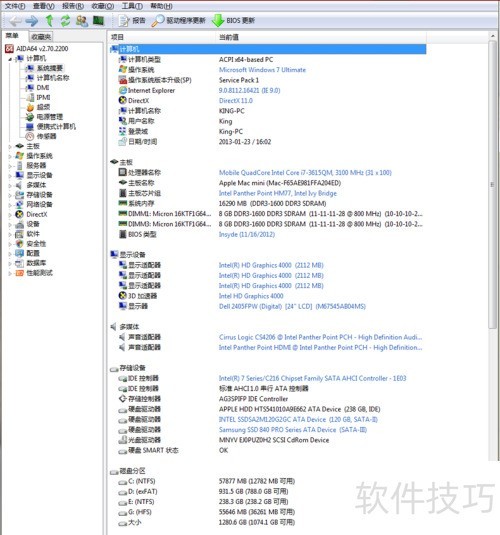Click the 设备 tree icon

pos(20,224)
